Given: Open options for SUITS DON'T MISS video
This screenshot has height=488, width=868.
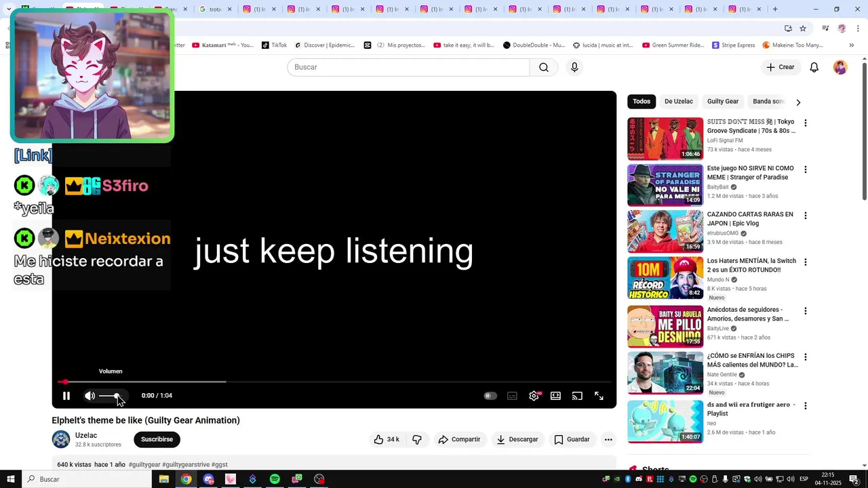Looking at the screenshot, I should (x=806, y=123).
